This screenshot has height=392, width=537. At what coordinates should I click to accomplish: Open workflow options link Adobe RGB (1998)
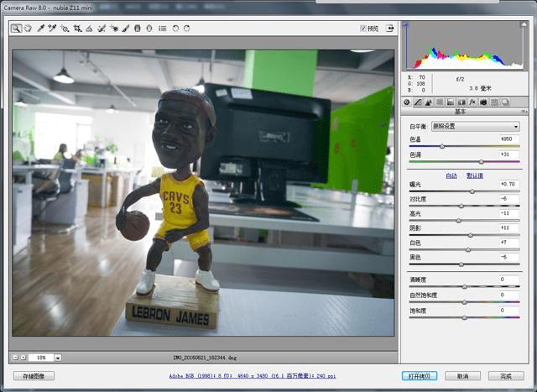[253, 376]
